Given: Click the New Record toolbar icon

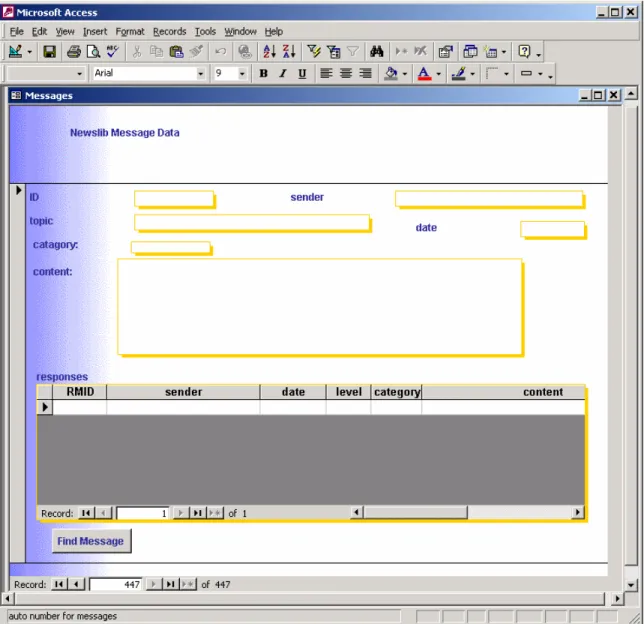Looking at the screenshot, I should 401,52.
